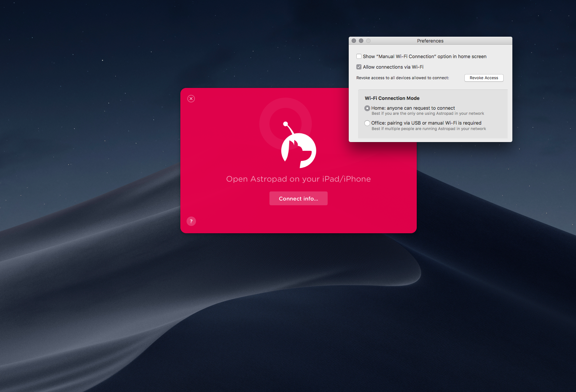This screenshot has height=392, width=576.
Task: Click the Astropad astronaut helmet logo
Action: pyautogui.click(x=299, y=145)
